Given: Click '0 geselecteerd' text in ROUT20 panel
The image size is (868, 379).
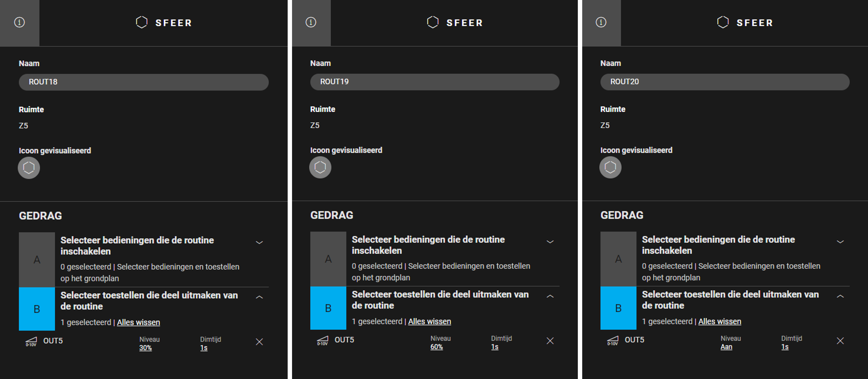Looking at the screenshot, I should 667,266.
